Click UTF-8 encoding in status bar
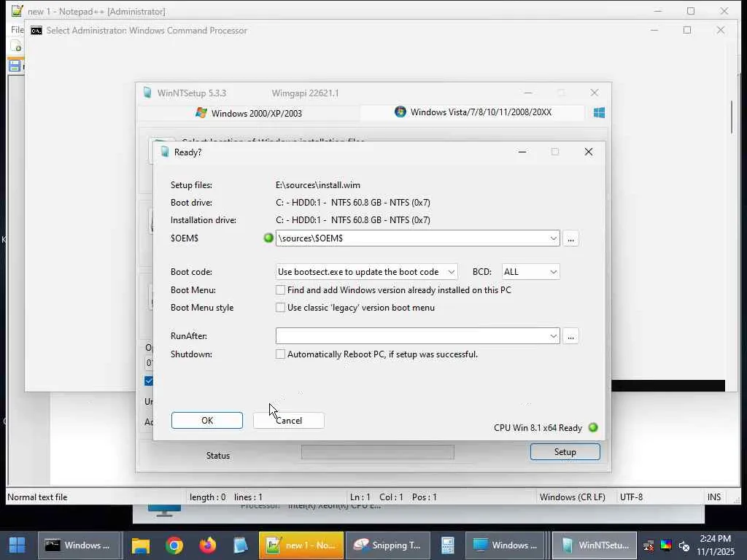The image size is (747, 560). pos(631,497)
